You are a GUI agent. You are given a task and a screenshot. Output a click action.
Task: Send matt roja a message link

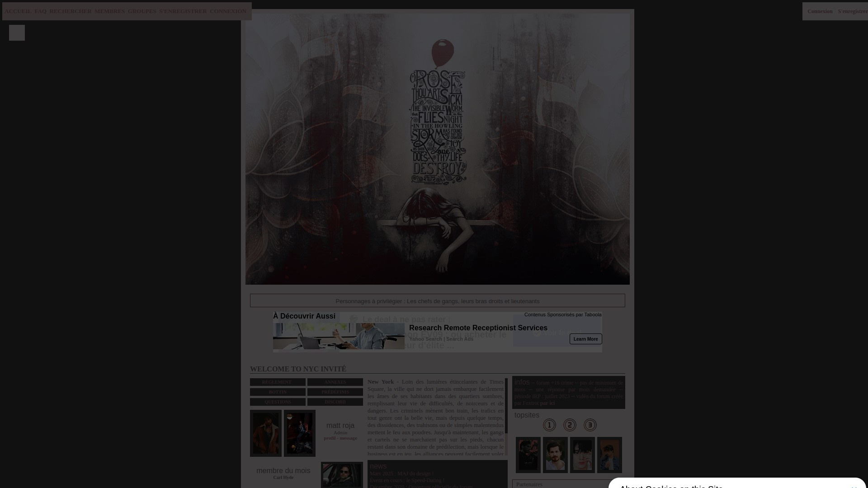[x=349, y=438]
